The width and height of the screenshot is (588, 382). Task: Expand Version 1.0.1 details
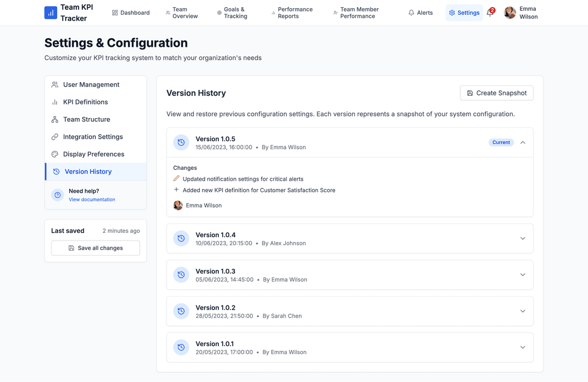(523, 347)
